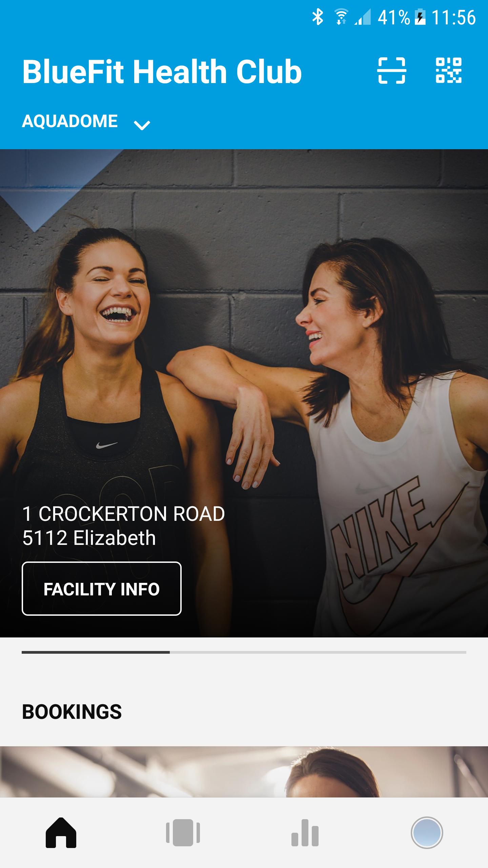
Task: Click the FACILITY INFO button
Action: pos(102,589)
